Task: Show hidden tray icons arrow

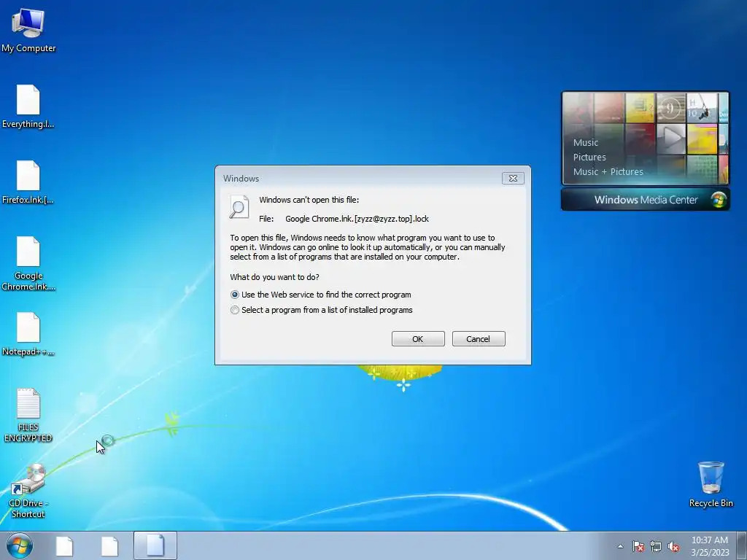Action: click(x=620, y=546)
